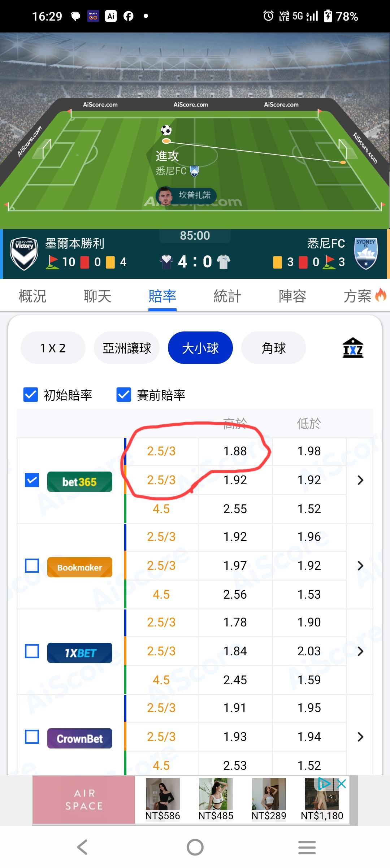
Task: Tap the CrownBet bookmaker logo
Action: tap(79, 738)
